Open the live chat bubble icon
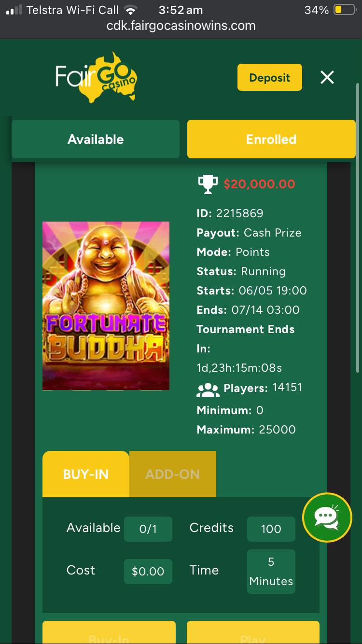 [327, 518]
